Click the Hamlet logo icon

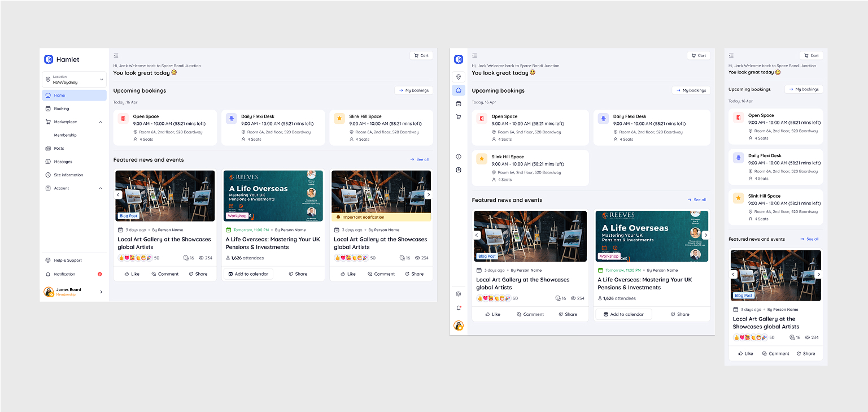pos(48,59)
